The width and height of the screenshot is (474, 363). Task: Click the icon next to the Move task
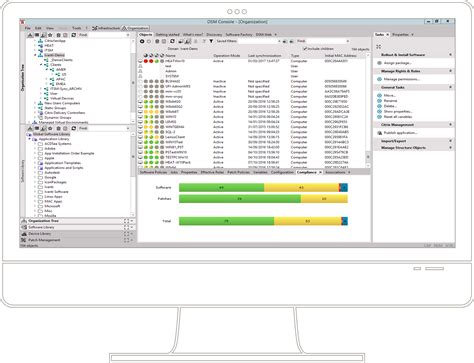click(379, 95)
